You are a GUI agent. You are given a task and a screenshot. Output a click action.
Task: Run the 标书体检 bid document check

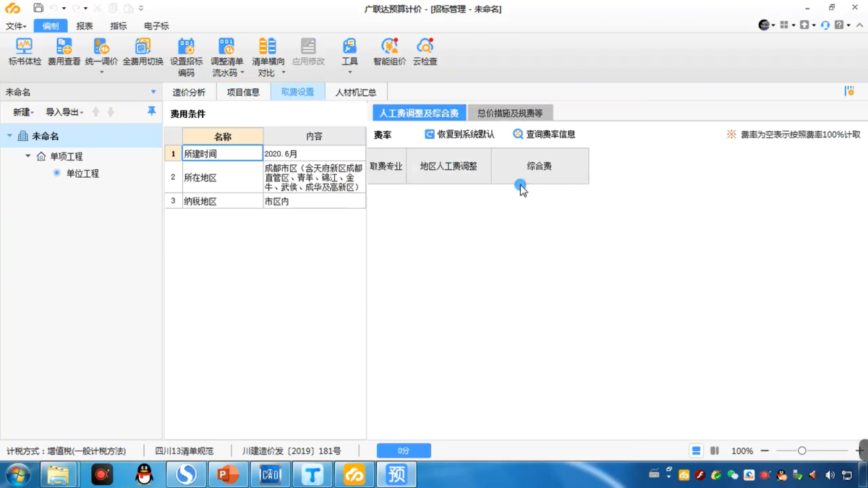[25, 52]
